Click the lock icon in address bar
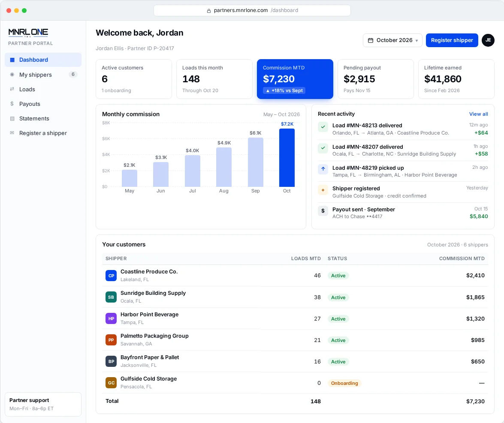Image resolution: width=504 pixels, height=423 pixels. pyautogui.click(x=208, y=11)
